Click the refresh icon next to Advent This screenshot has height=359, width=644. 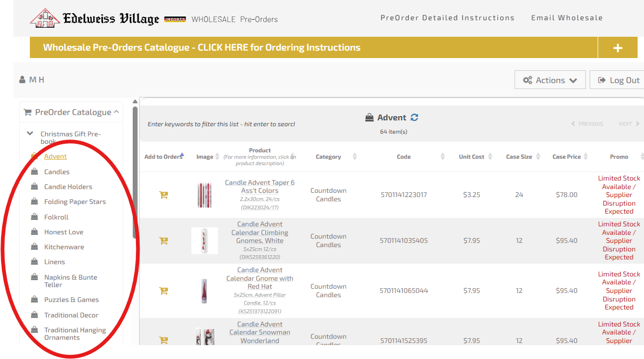pos(414,118)
